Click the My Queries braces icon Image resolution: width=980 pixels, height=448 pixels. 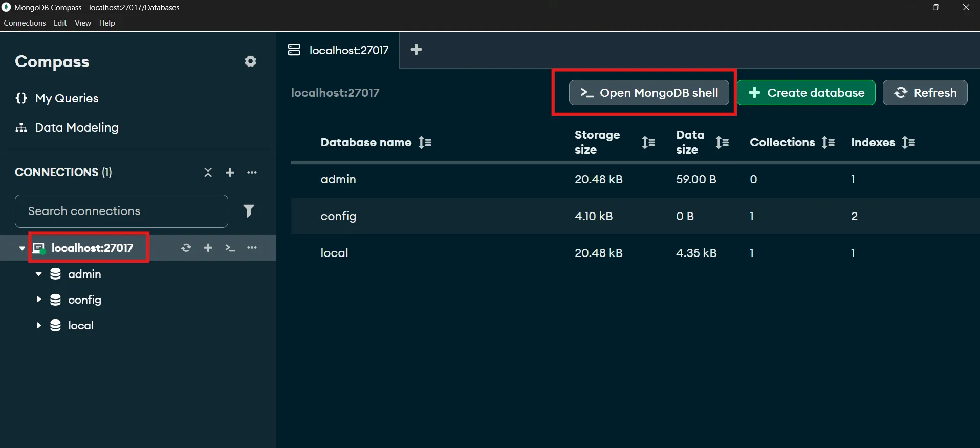click(21, 98)
